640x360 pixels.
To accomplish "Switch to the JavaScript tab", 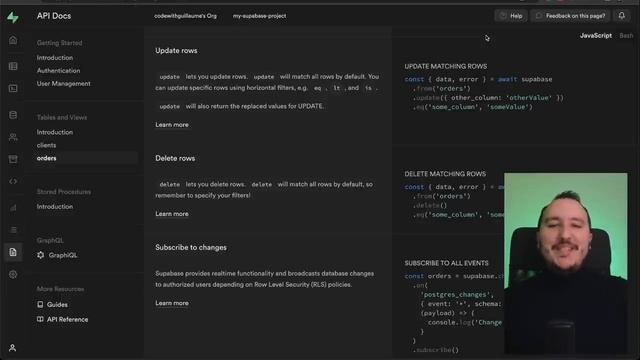I will [x=596, y=36].
